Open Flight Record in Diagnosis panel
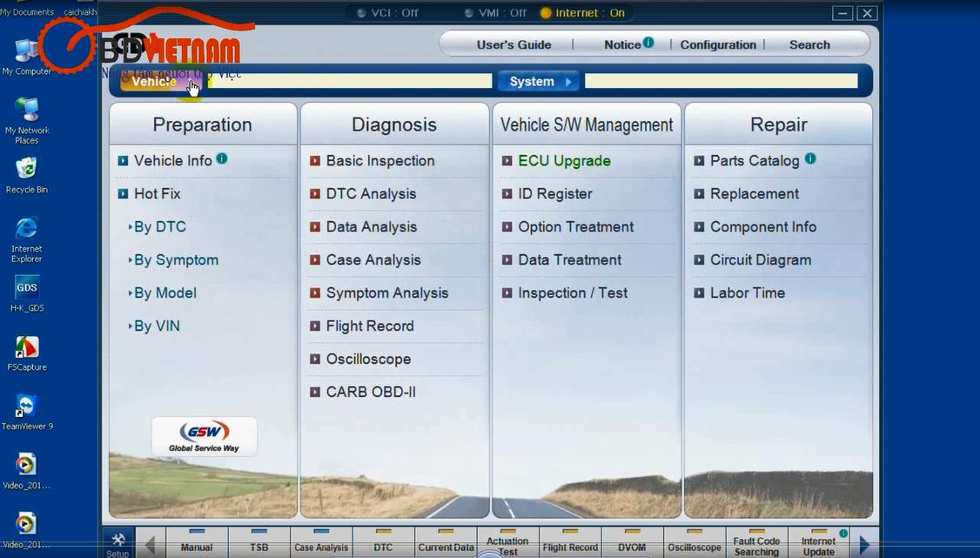 tap(369, 326)
